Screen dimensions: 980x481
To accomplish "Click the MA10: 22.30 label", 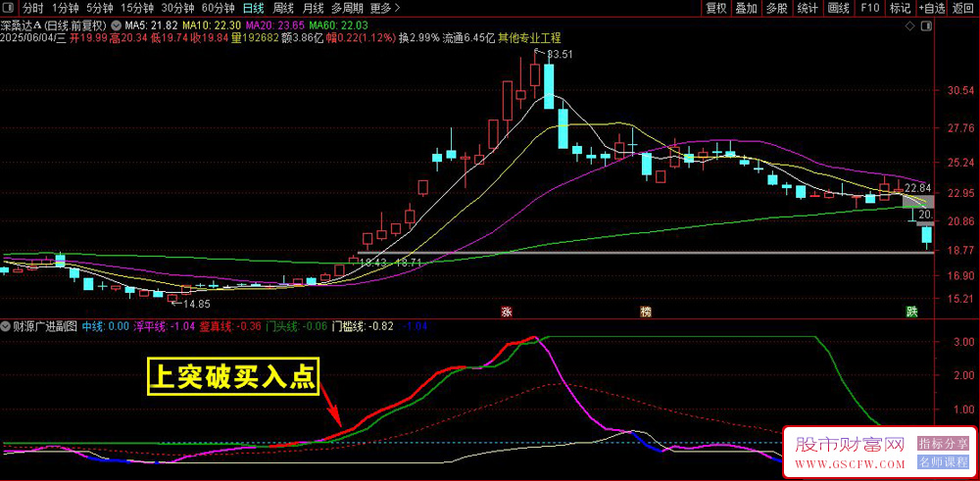I will point(212,26).
